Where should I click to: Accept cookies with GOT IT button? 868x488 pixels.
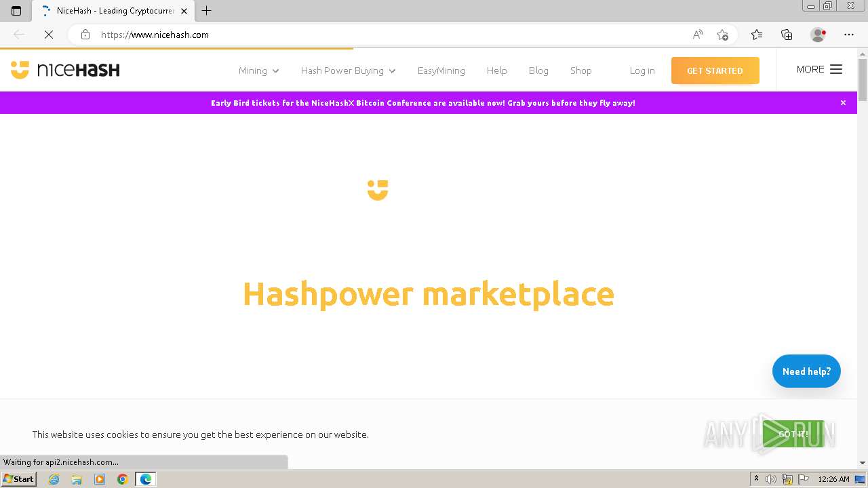[x=793, y=434]
